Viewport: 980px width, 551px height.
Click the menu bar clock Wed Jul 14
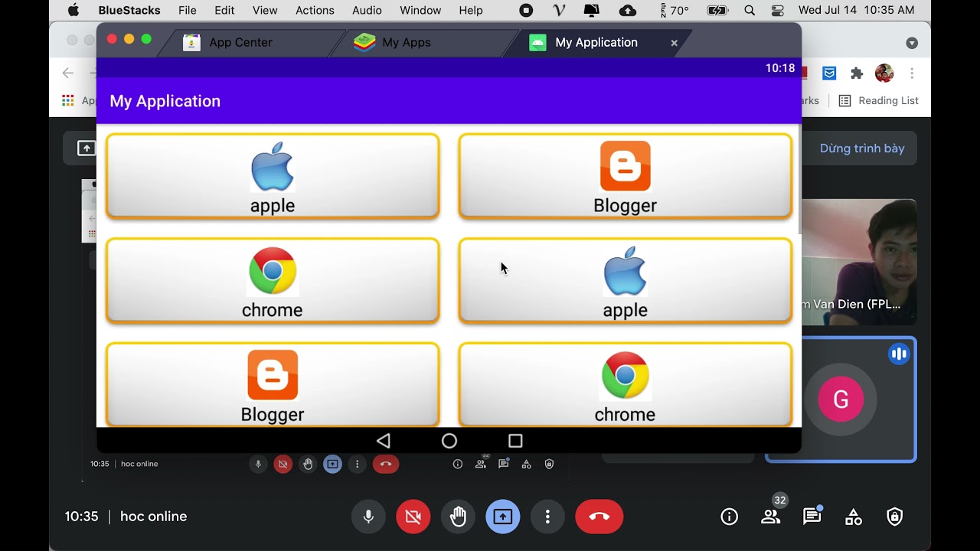[857, 10]
